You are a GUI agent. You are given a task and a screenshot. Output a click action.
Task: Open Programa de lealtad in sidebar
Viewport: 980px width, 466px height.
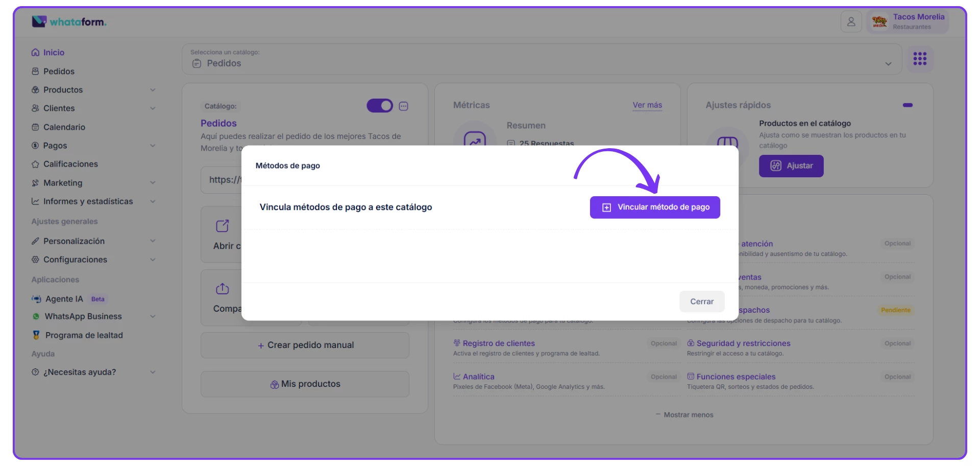(84, 335)
